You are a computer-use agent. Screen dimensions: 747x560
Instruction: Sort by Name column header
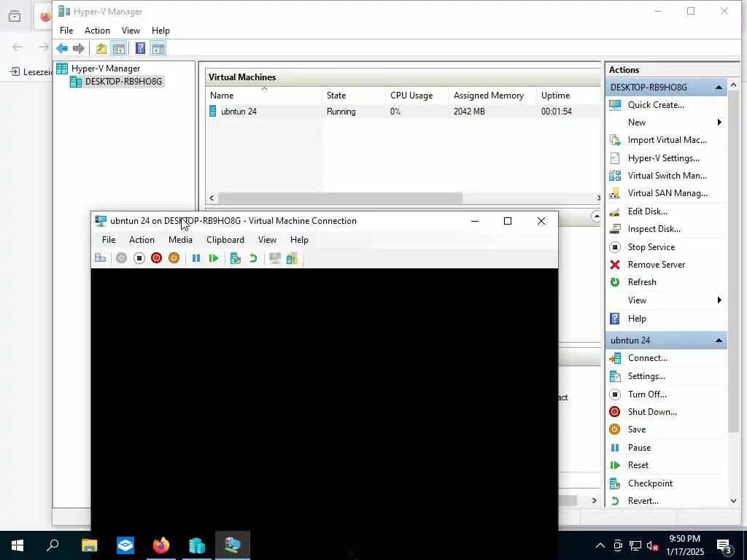[x=264, y=96]
